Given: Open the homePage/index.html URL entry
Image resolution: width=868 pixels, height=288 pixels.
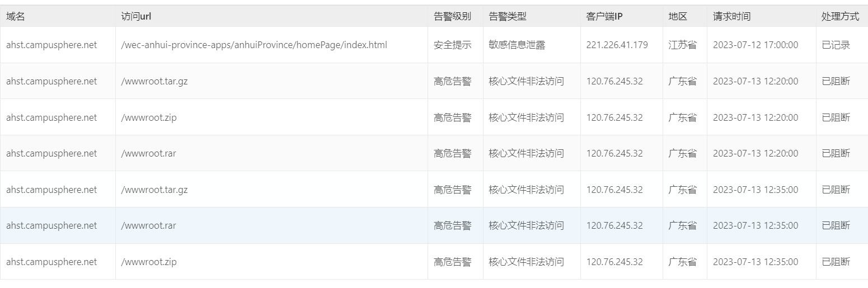Looking at the screenshot, I should pos(254,45).
